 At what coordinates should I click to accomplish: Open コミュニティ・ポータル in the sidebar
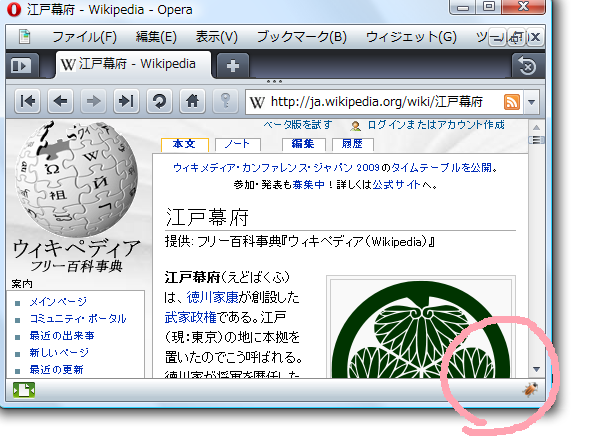78,319
